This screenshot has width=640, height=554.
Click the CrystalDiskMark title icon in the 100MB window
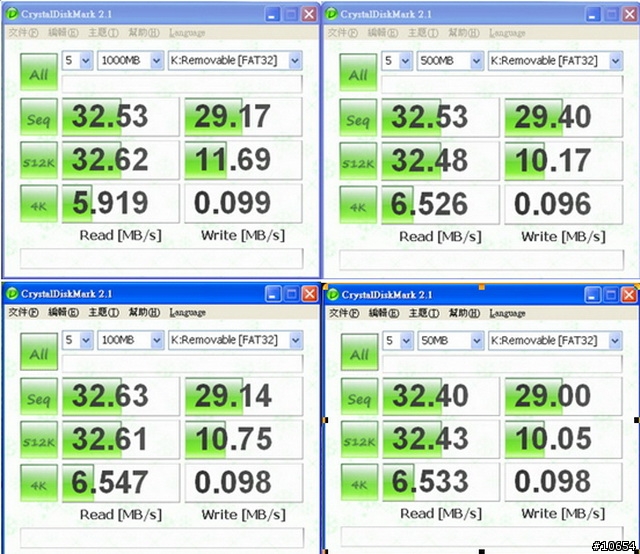[12, 294]
